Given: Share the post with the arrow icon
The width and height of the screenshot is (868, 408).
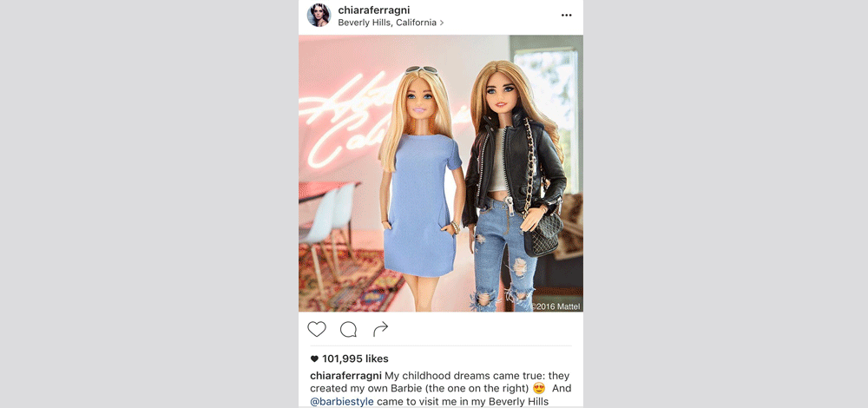Looking at the screenshot, I should tap(380, 329).
